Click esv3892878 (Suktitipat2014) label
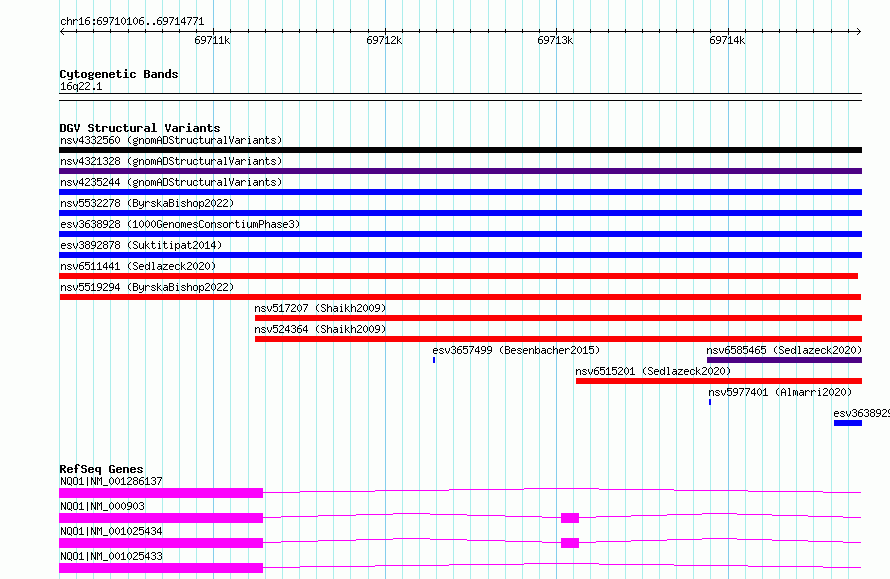Image resolution: width=890 pixels, height=579 pixels. pos(141,245)
